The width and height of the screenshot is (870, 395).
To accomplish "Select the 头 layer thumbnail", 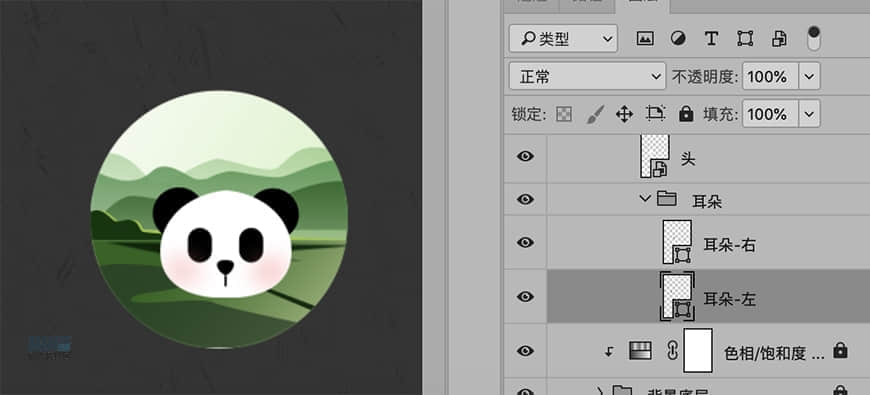I will point(655,156).
